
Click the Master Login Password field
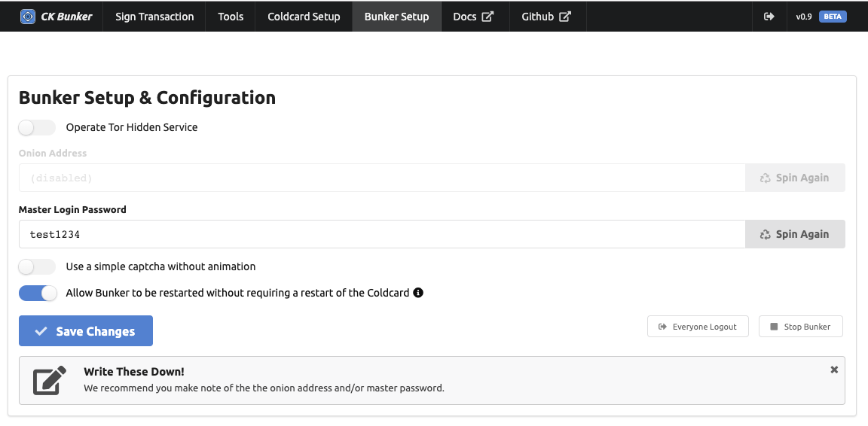click(x=382, y=234)
